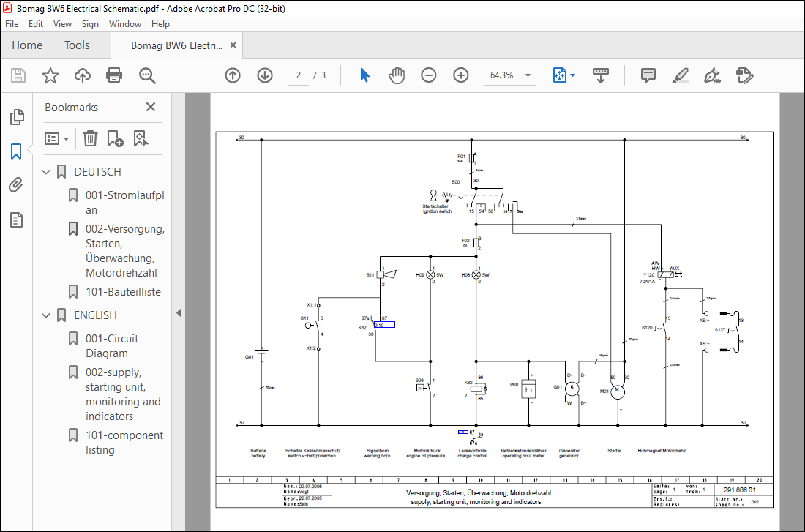Click the Stamp edit tool icon
The width and height of the screenshot is (805, 532).
click(744, 75)
